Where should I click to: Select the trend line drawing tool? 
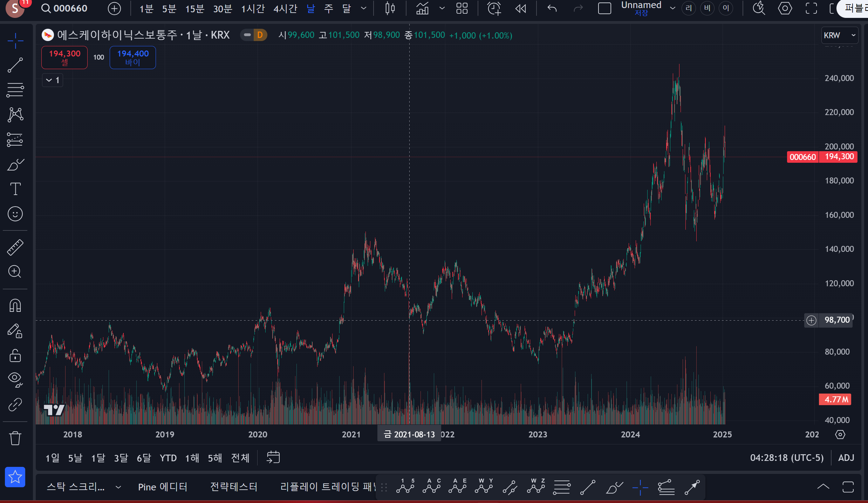tap(15, 65)
